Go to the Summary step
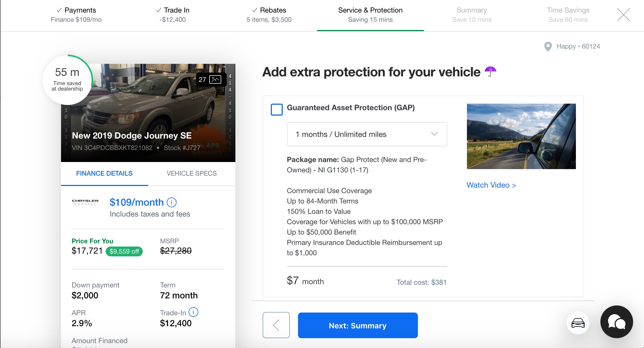The image size is (644, 348). tap(472, 14)
